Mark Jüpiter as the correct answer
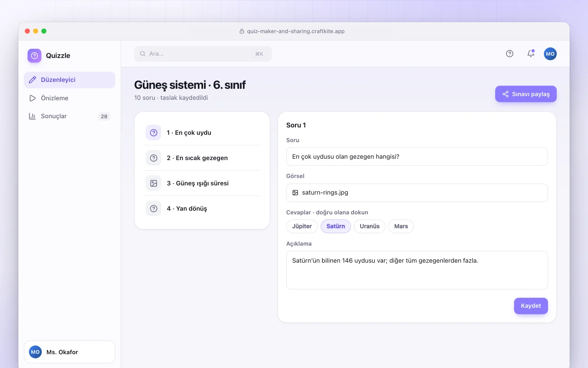The image size is (588, 368). click(302, 226)
